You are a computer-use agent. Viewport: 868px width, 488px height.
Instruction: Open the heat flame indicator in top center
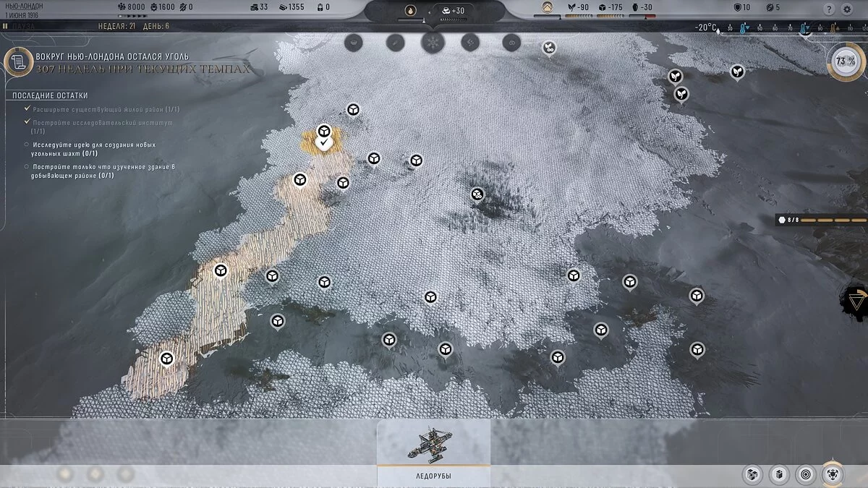click(410, 10)
